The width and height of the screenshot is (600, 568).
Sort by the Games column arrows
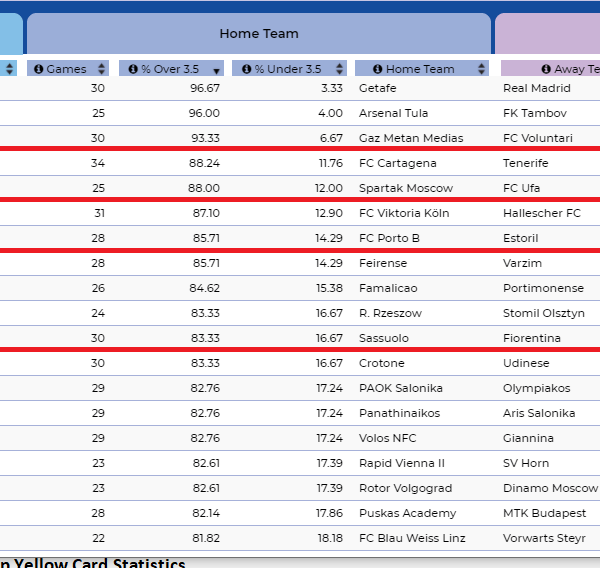pos(101,69)
